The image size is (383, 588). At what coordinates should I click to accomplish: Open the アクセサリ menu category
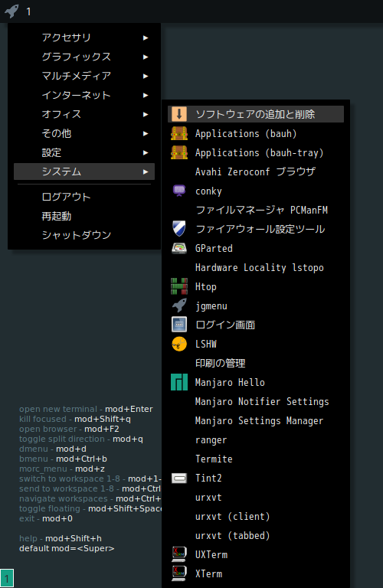84,38
